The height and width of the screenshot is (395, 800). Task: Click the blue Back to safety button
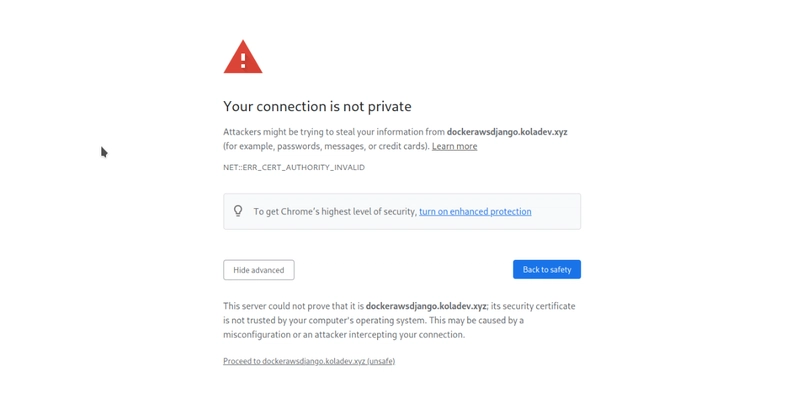pyautogui.click(x=547, y=269)
